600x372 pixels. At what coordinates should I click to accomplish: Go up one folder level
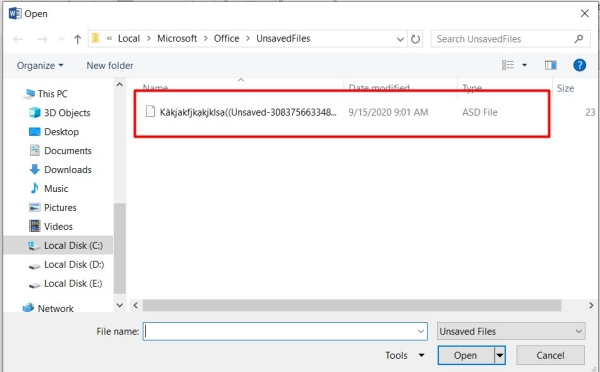[x=78, y=39]
